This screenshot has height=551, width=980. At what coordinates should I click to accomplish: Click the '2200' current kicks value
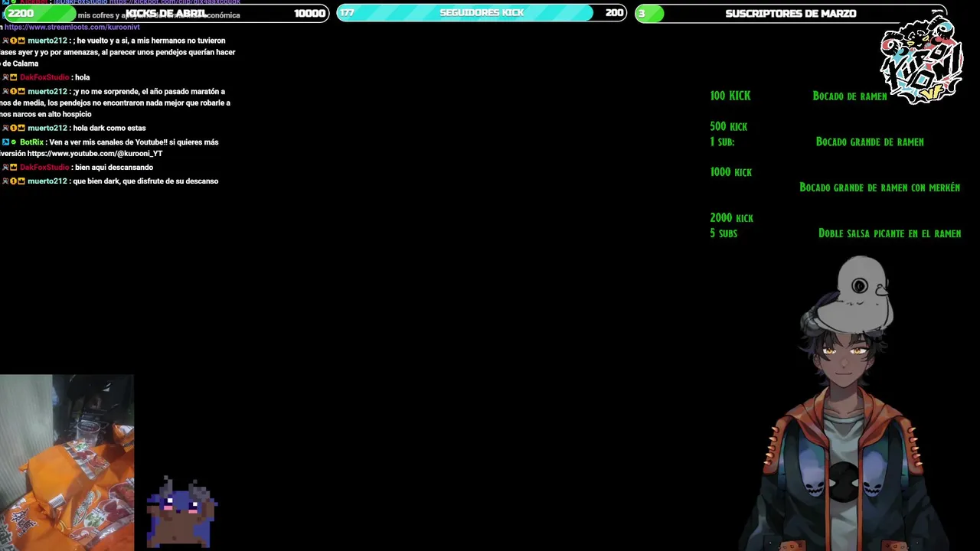[21, 13]
